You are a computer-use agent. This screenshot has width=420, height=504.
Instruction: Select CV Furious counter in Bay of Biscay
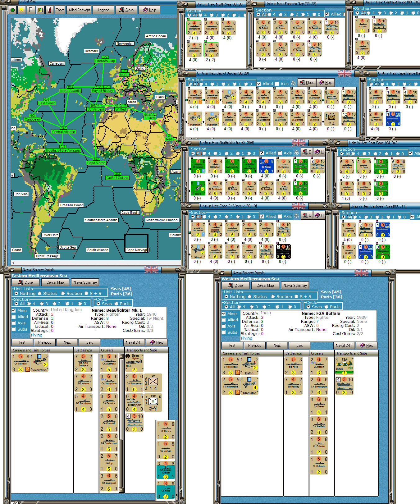(212, 97)
